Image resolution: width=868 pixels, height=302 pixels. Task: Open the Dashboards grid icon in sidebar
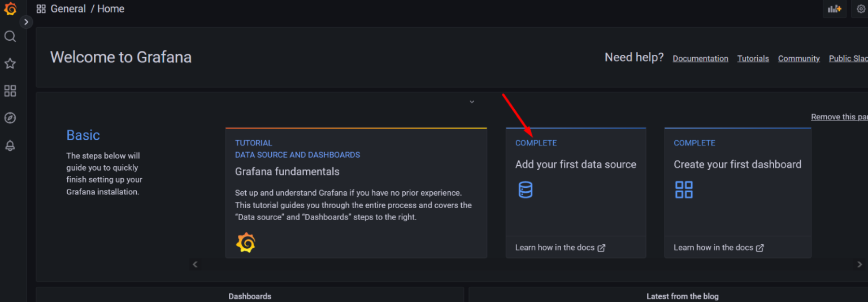(x=10, y=91)
